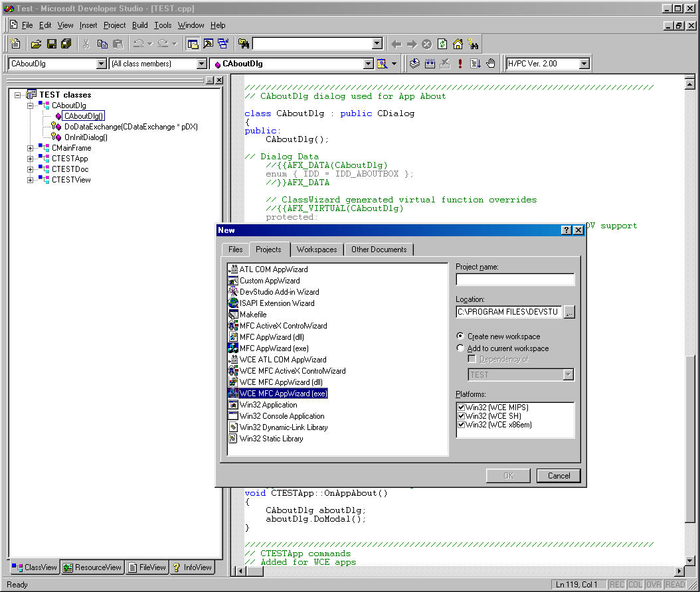Click the Open file folder icon
This screenshot has height=592, width=700.
[36, 44]
